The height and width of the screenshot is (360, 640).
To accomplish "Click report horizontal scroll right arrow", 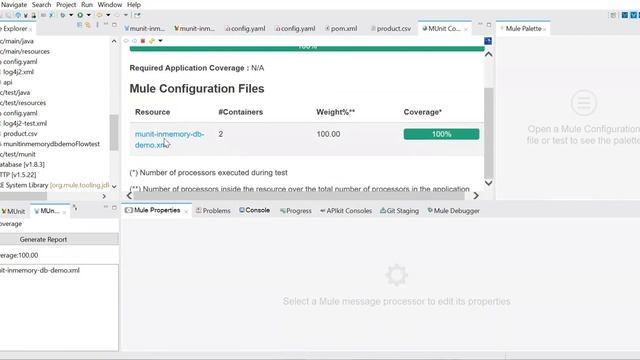I will click(x=476, y=196).
